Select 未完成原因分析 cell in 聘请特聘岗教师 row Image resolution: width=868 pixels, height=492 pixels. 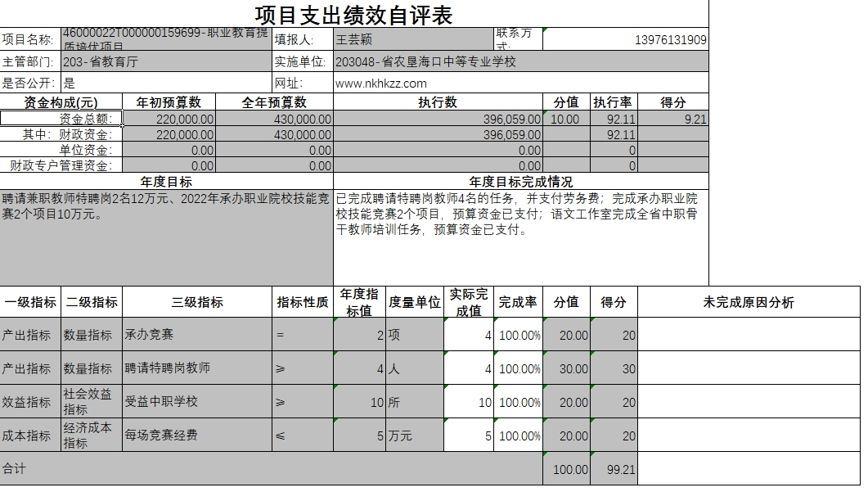click(749, 368)
